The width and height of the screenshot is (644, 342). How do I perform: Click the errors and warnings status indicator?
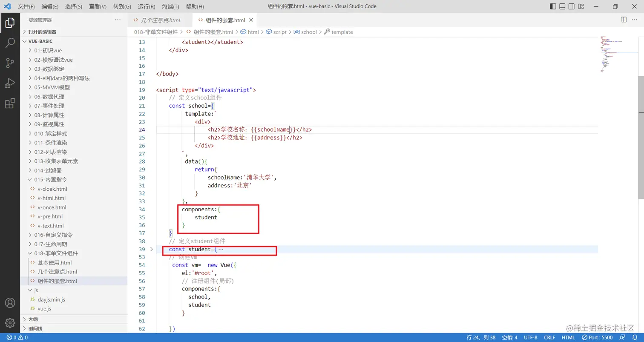17,337
